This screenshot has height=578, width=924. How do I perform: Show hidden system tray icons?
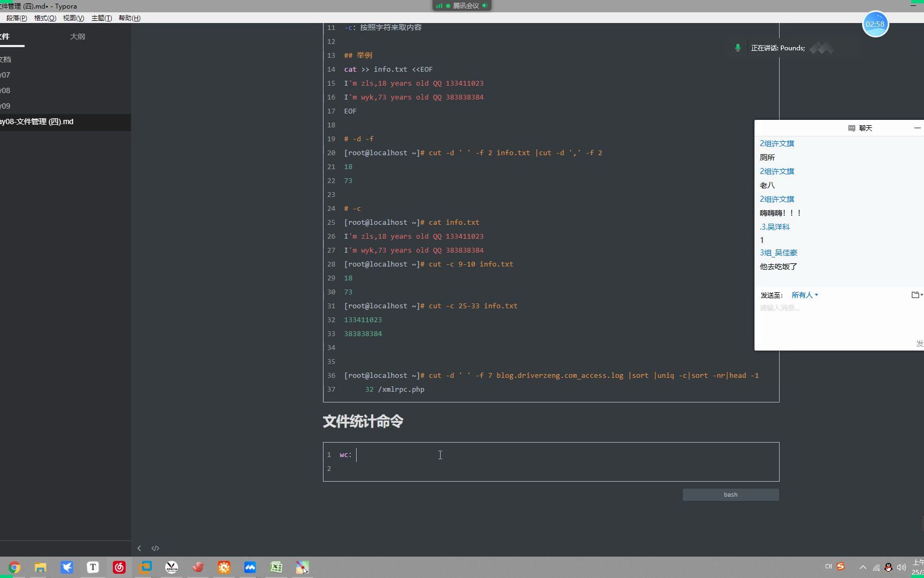(x=863, y=567)
